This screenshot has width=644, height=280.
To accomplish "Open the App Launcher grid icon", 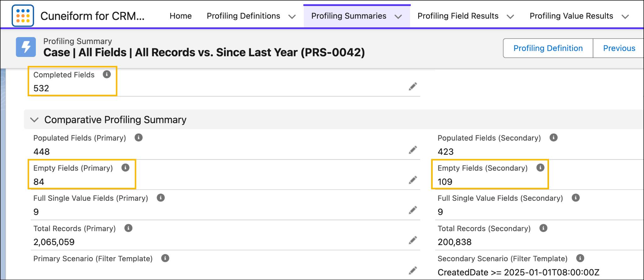I will click(x=23, y=15).
